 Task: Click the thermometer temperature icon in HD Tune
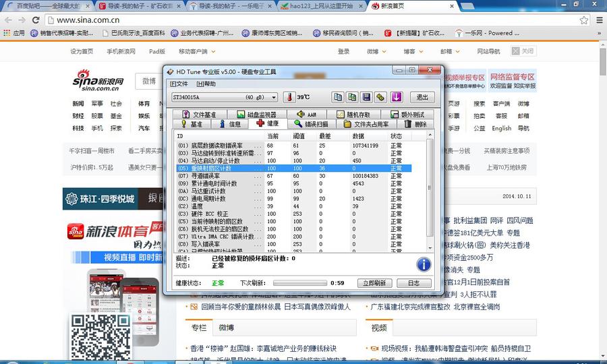(289, 96)
